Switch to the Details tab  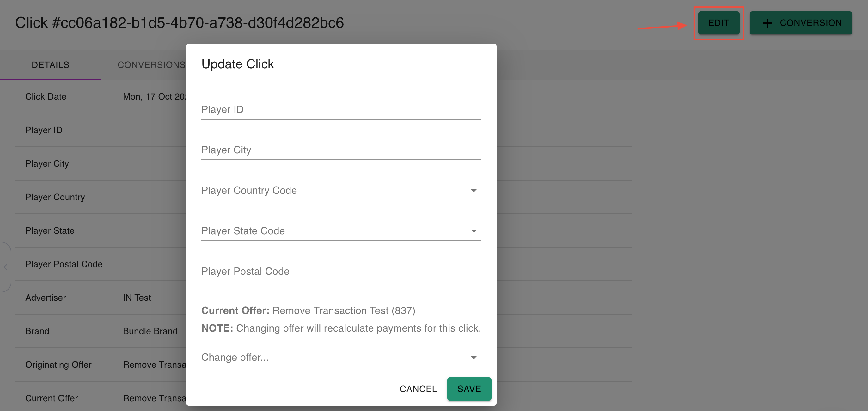pyautogui.click(x=51, y=65)
